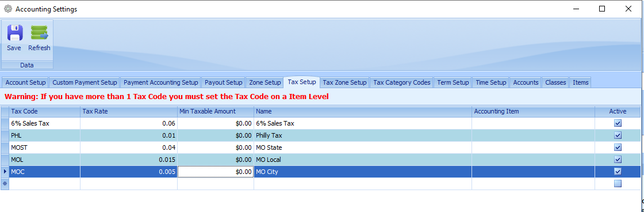The image size is (644, 212).
Task: Click the MO Local name cell
Action: (363, 160)
